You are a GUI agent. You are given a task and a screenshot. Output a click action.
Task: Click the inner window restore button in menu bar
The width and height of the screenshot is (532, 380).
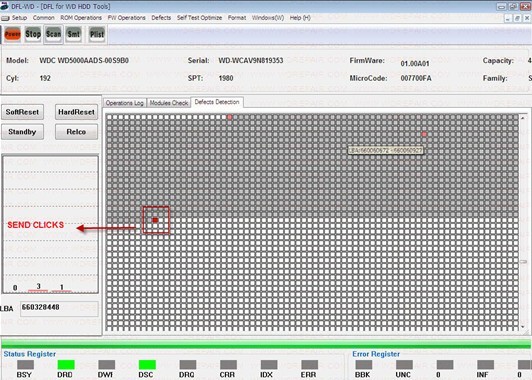point(517,18)
